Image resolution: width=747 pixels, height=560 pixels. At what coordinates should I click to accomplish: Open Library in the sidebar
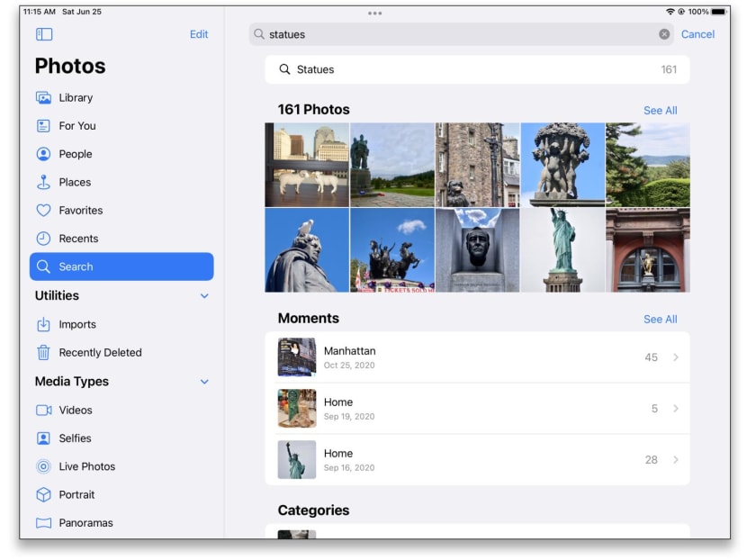click(x=121, y=98)
